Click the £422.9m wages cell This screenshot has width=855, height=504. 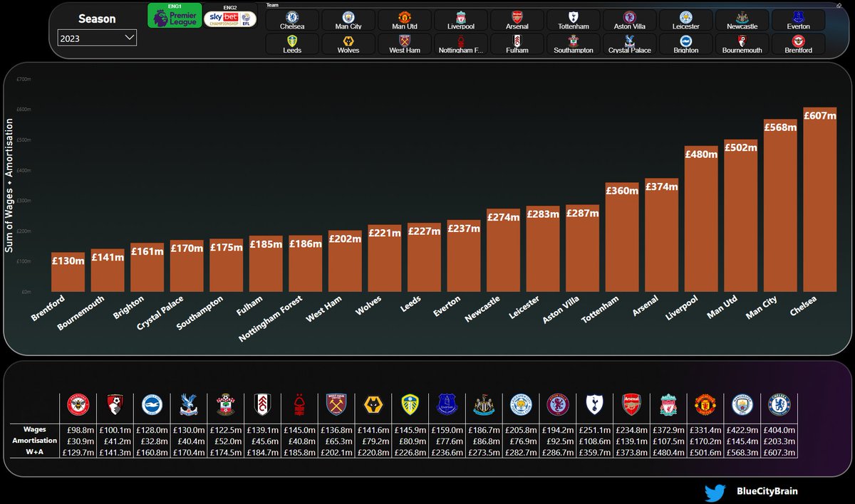tap(742, 430)
